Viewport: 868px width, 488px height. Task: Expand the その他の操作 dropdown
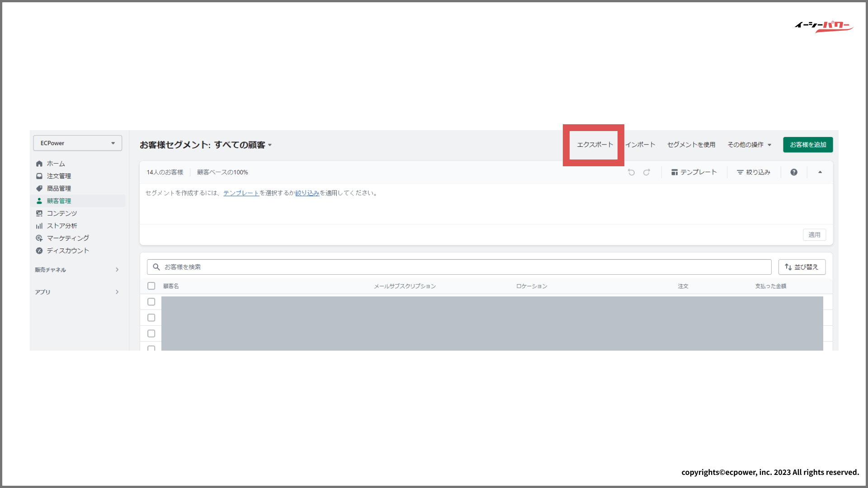[749, 145]
